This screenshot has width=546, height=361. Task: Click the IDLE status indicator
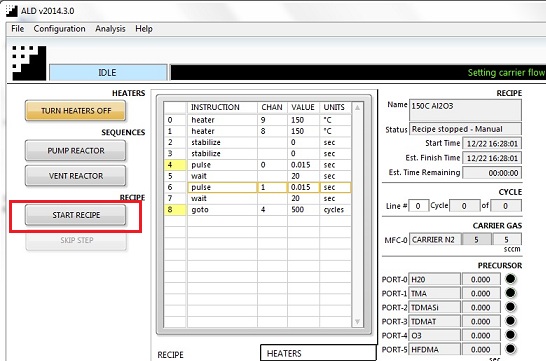pyautogui.click(x=108, y=72)
